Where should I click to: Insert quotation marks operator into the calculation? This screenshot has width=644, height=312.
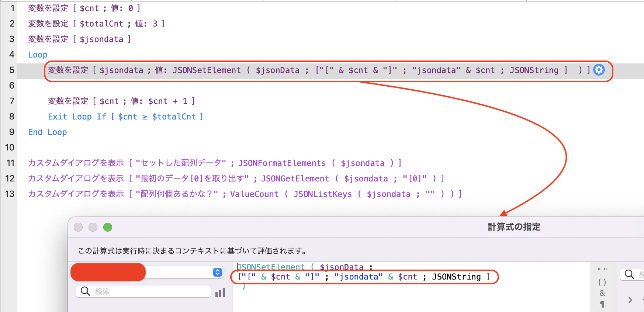point(602,270)
